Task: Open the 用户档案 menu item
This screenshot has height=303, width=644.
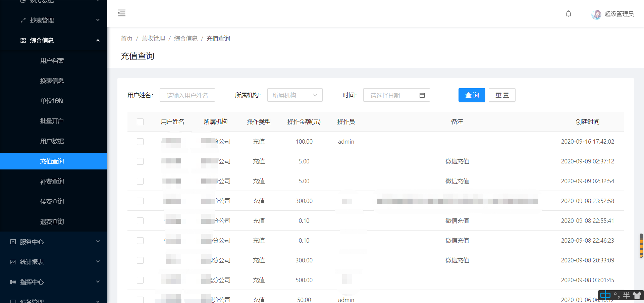Action: coord(54,61)
